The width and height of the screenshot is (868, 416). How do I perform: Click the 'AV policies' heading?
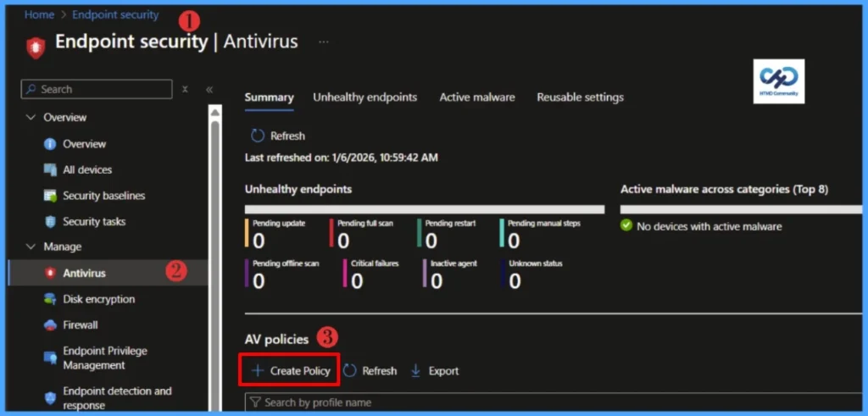275,338
